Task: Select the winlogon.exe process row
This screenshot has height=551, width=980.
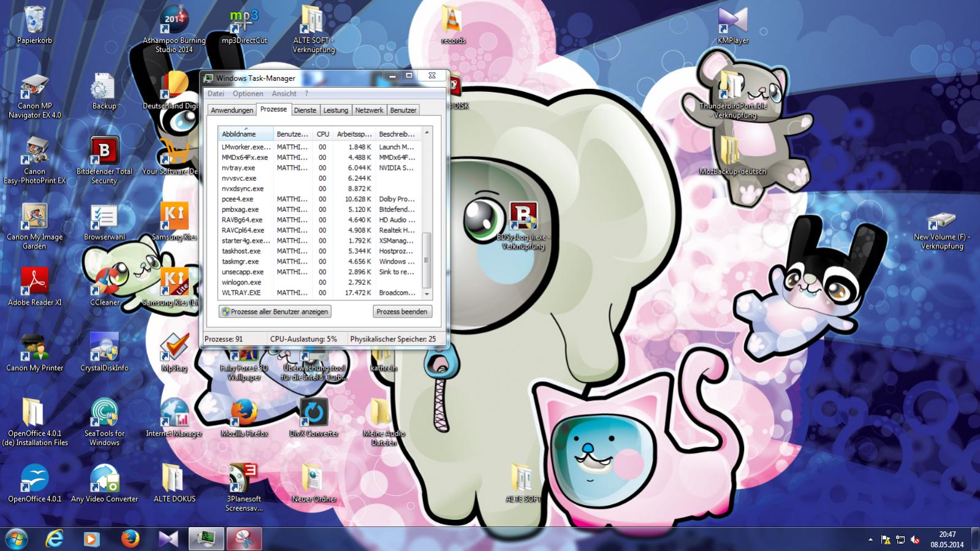Action: (x=319, y=283)
